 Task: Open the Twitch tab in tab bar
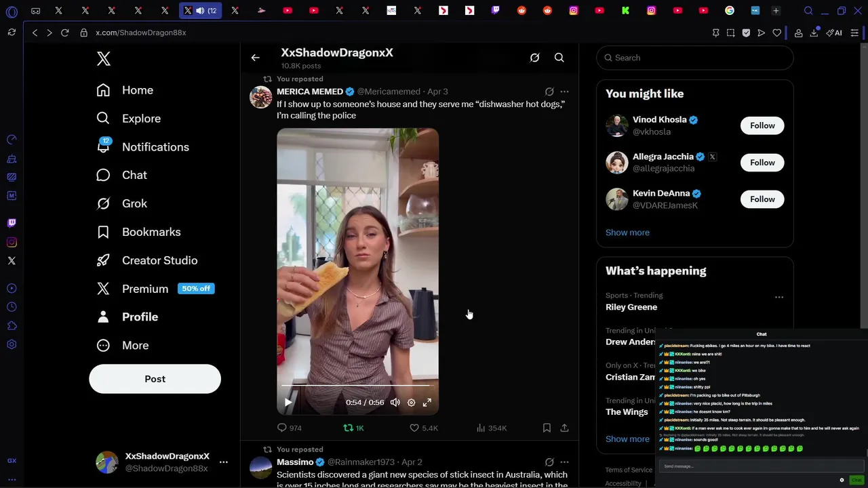click(x=496, y=10)
